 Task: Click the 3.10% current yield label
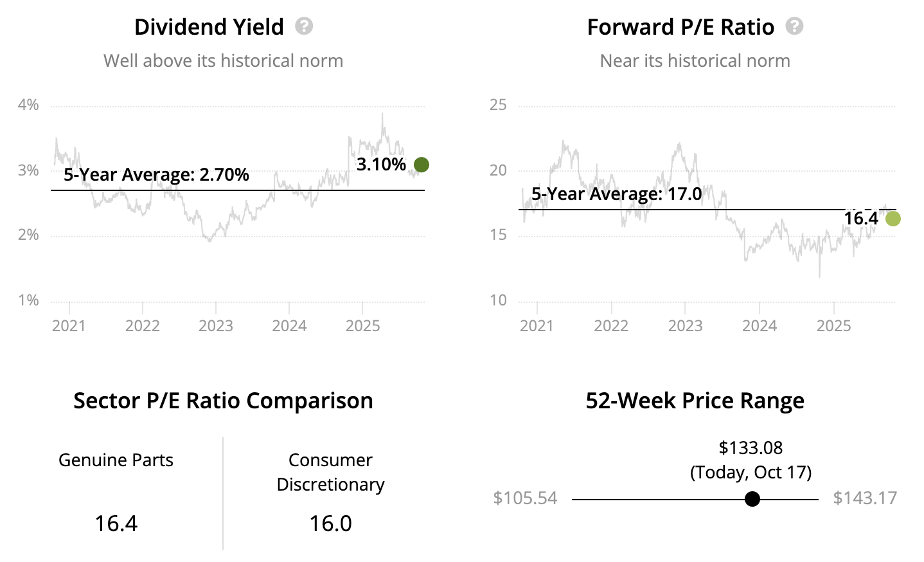[x=381, y=165]
